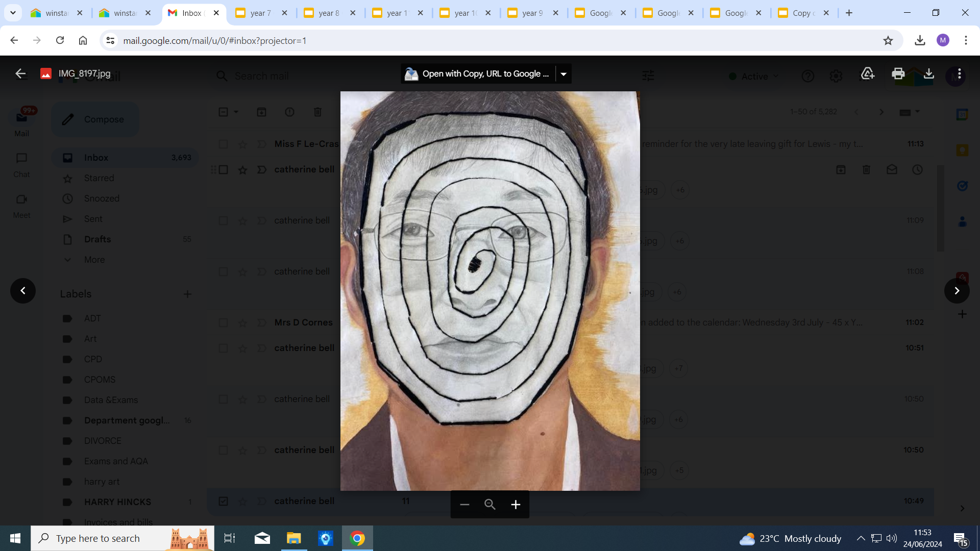Delete the selected emails using the trash icon

tap(317, 112)
